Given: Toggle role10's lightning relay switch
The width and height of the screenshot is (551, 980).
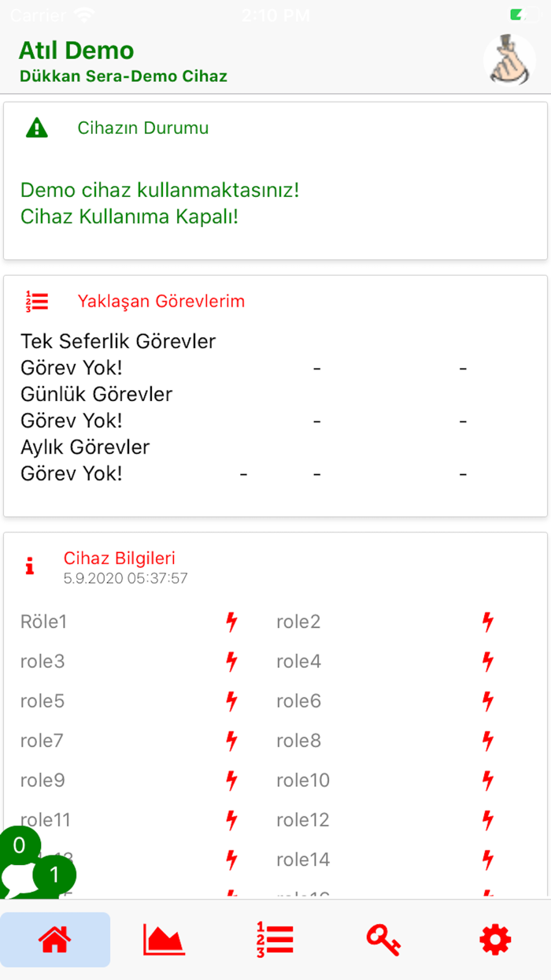Looking at the screenshot, I should pyautogui.click(x=487, y=780).
